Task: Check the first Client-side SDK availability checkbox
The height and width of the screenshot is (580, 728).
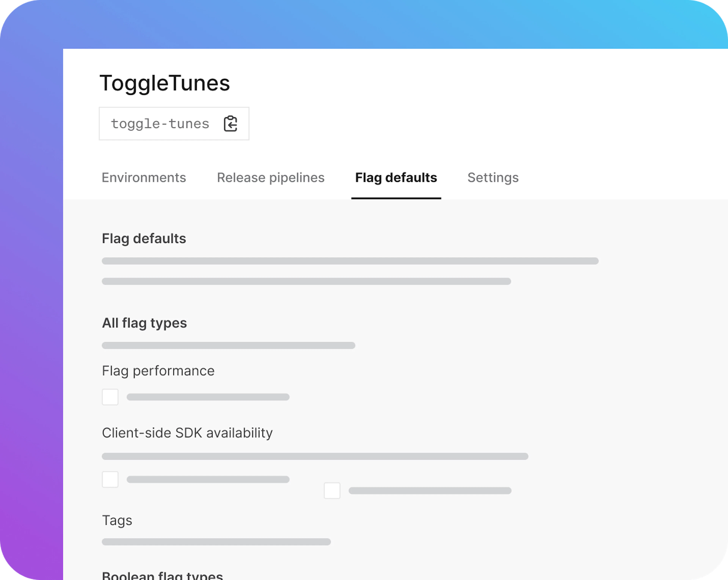Action: coord(110,479)
